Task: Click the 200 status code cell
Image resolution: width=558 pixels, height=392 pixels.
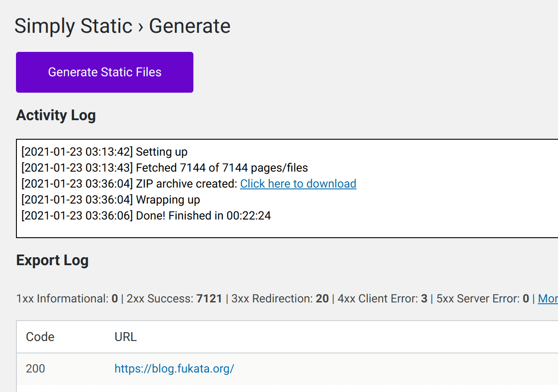Action: pos(35,368)
